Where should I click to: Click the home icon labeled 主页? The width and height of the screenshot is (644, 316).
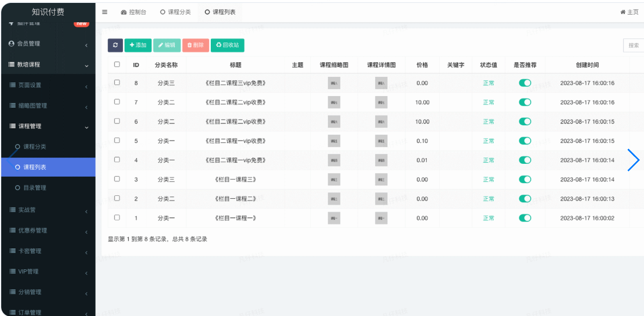click(622, 12)
